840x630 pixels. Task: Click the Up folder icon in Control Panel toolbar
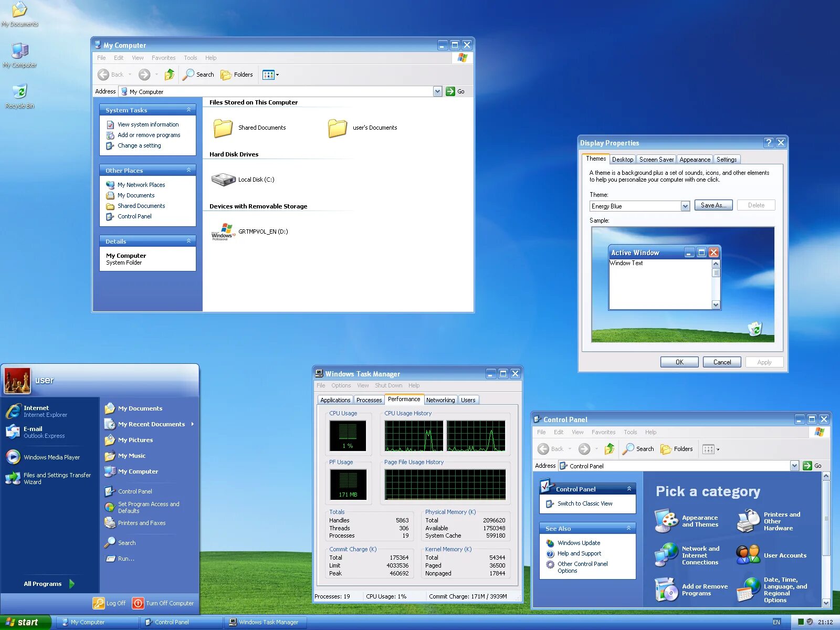click(610, 449)
